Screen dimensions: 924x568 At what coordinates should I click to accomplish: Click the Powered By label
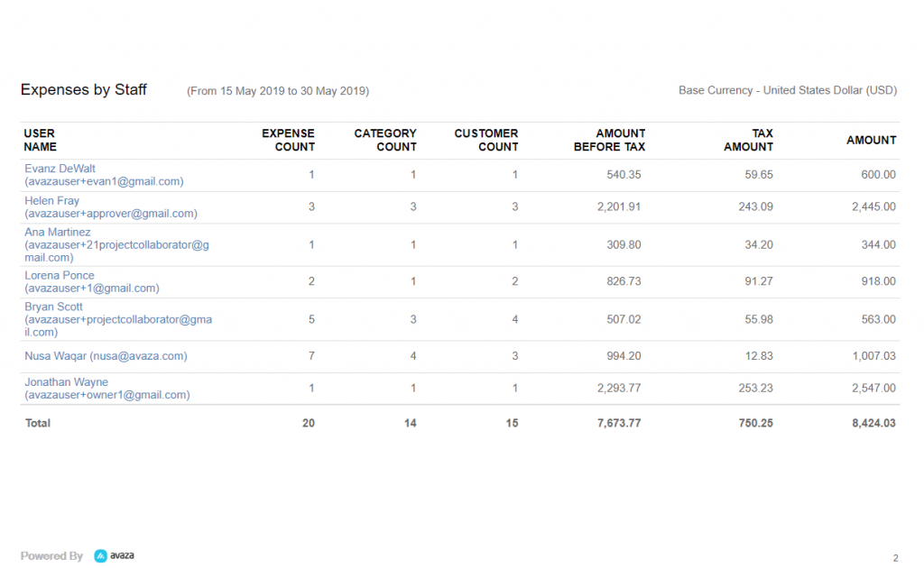[51, 556]
